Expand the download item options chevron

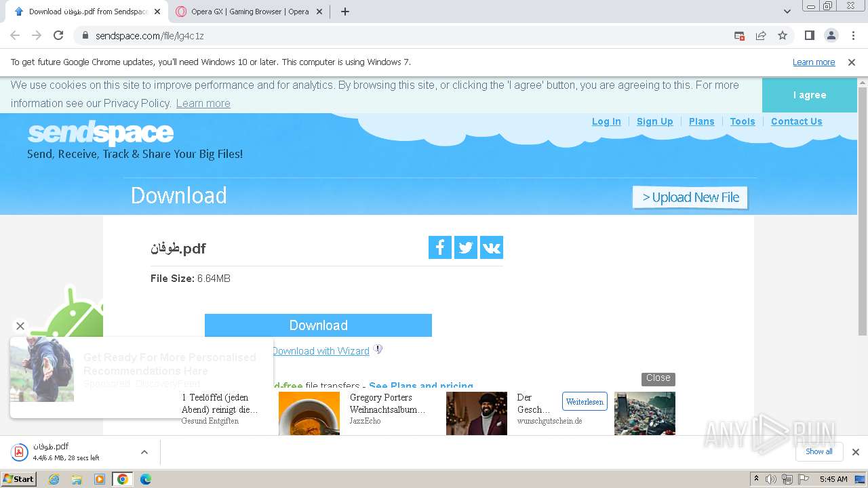click(x=144, y=452)
